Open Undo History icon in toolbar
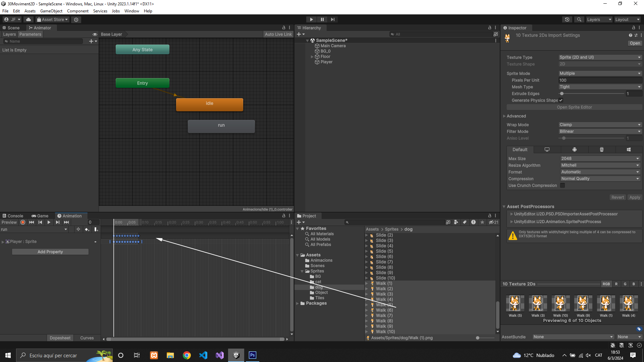Screen dimensions: 644x362 pos(567,19)
